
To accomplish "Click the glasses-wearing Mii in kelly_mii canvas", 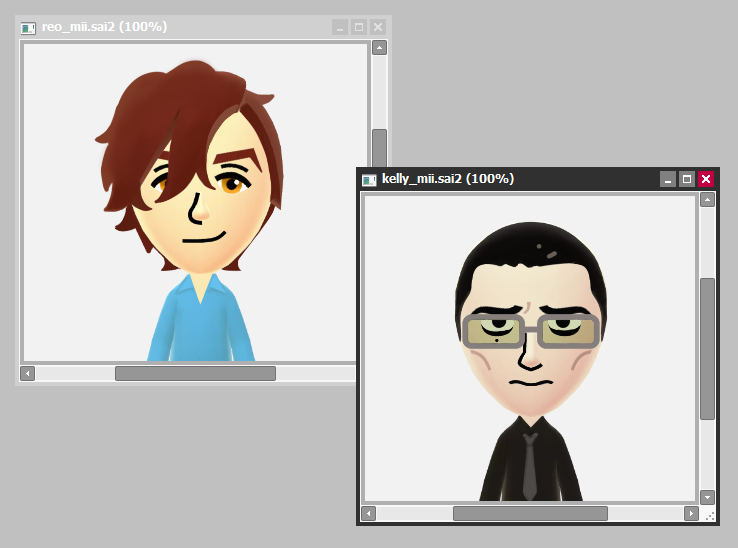I will 531,361.
